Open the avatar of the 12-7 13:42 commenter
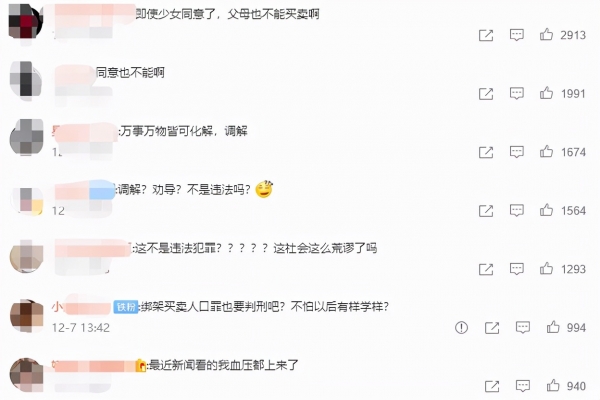Image resolution: width=600 pixels, height=400 pixels. click(x=26, y=316)
